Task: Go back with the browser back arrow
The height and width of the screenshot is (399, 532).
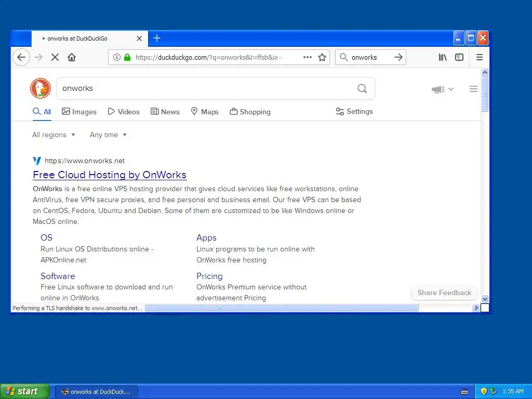Action: click(x=21, y=57)
